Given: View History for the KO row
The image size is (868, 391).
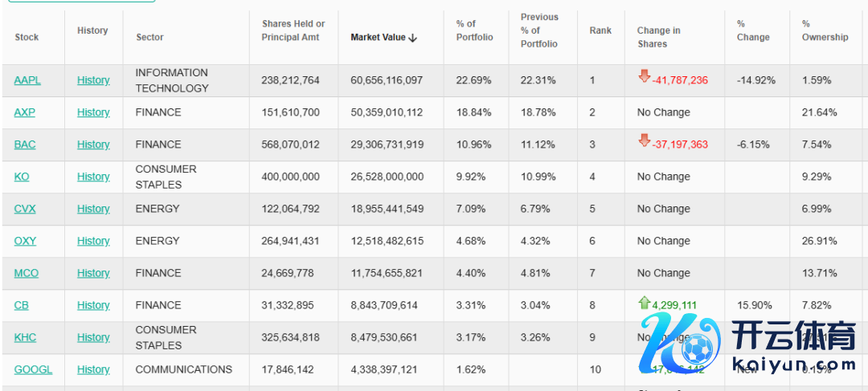Looking at the screenshot, I should [x=93, y=177].
